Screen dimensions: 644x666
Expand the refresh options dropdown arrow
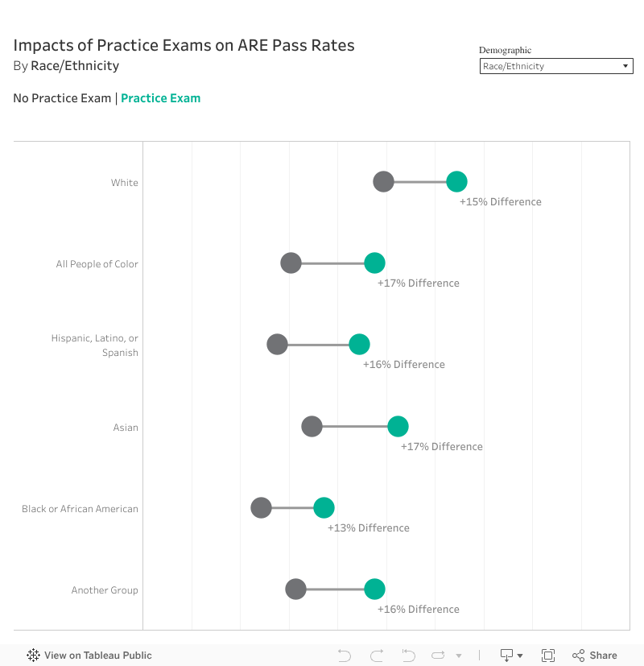coord(459,656)
